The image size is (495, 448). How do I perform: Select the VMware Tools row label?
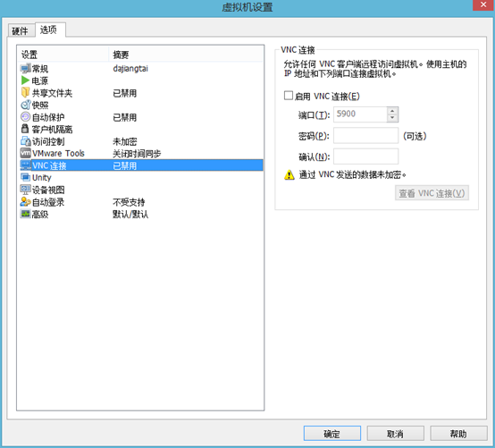58,154
